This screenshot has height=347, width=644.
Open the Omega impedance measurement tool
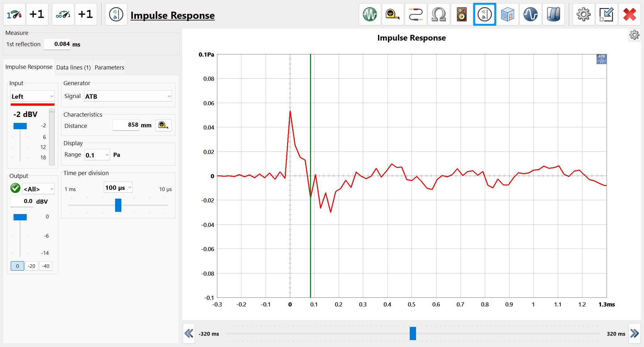point(439,14)
